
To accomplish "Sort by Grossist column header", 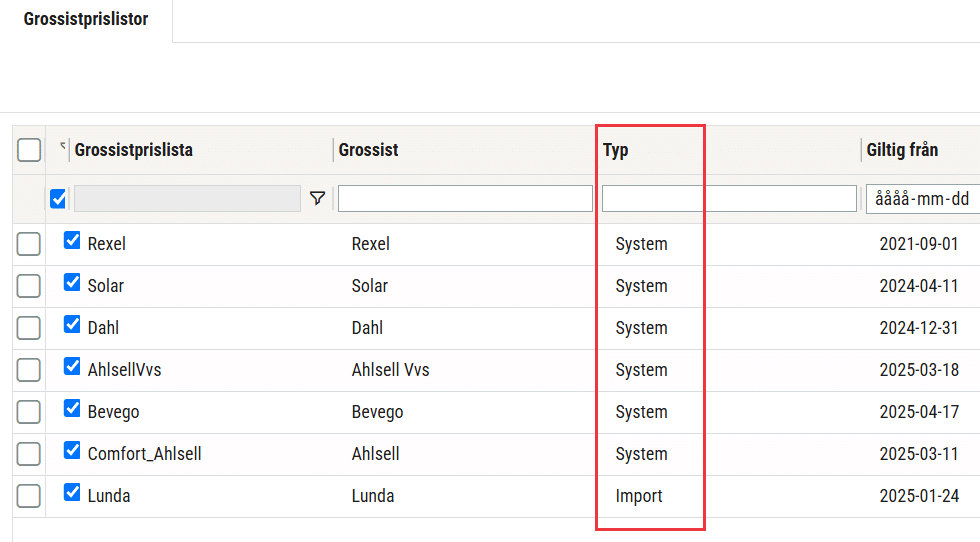I will click(368, 150).
